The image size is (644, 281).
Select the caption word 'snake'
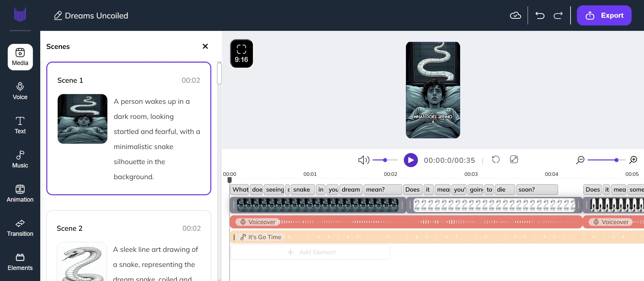(303, 190)
